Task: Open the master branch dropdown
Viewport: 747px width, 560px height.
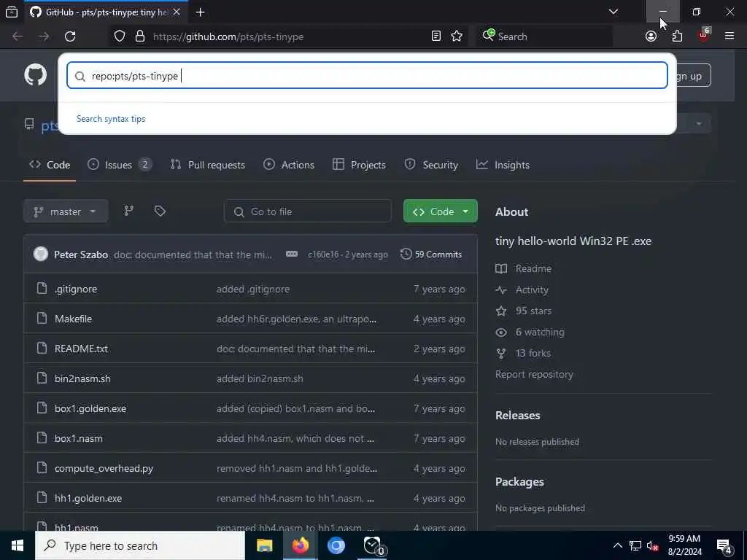Action: [x=66, y=211]
